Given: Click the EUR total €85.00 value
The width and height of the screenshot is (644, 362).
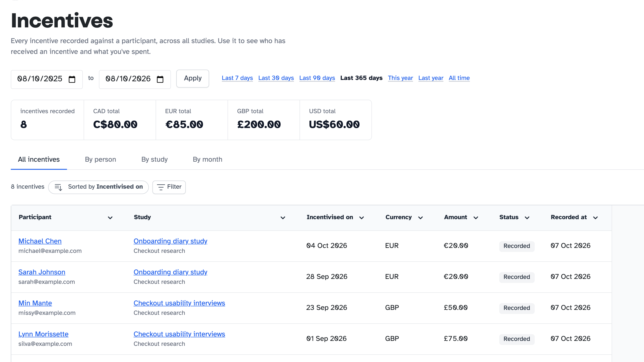Looking at the screenshot, I should pos(184,124).
